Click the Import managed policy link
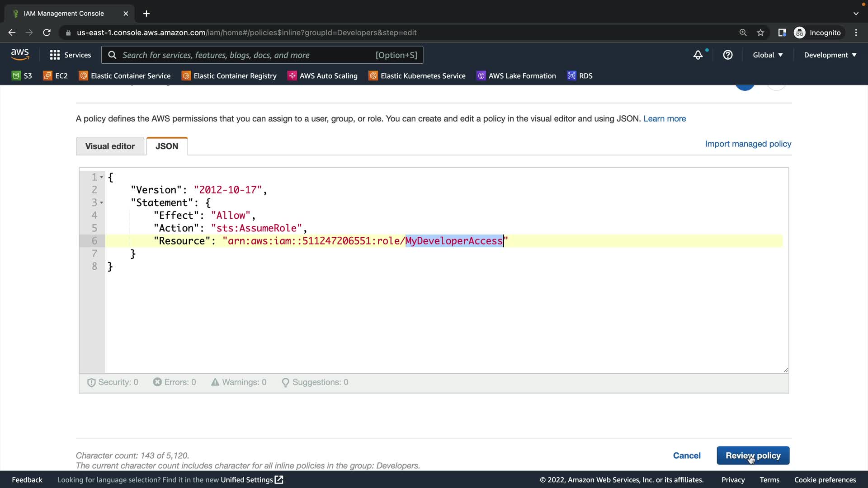Screen dimensions: 868x488 748,144
